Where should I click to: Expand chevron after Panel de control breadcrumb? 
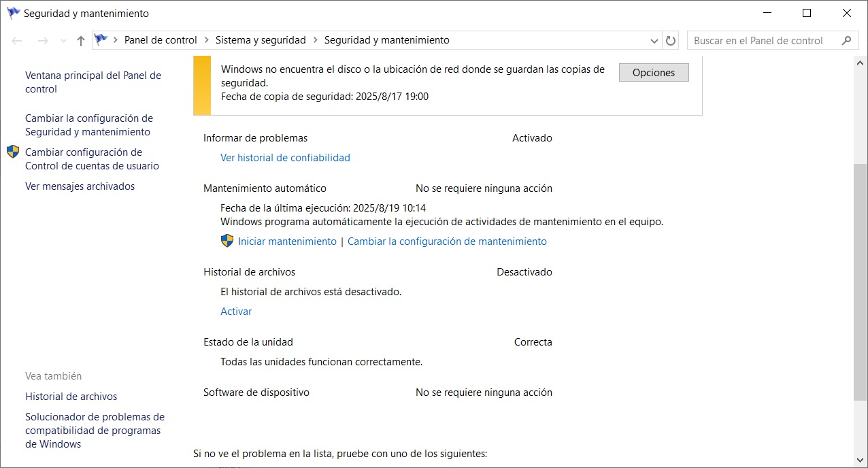pos(207,40)
